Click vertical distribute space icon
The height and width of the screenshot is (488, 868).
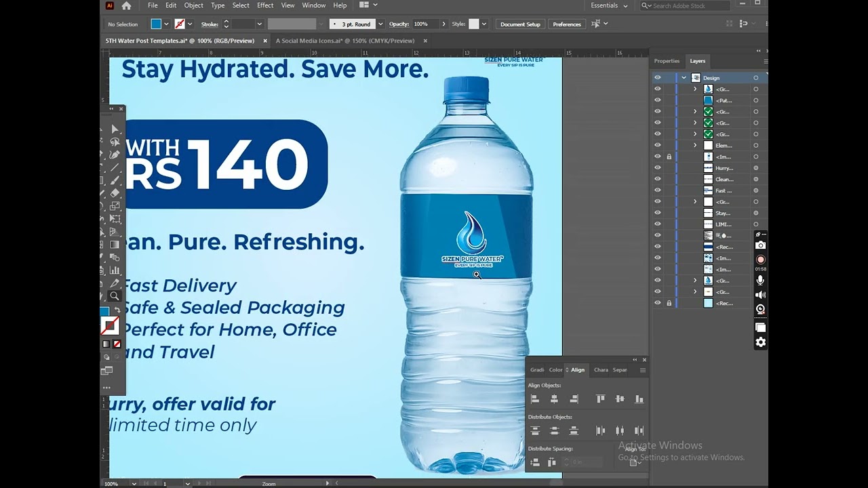535,462
